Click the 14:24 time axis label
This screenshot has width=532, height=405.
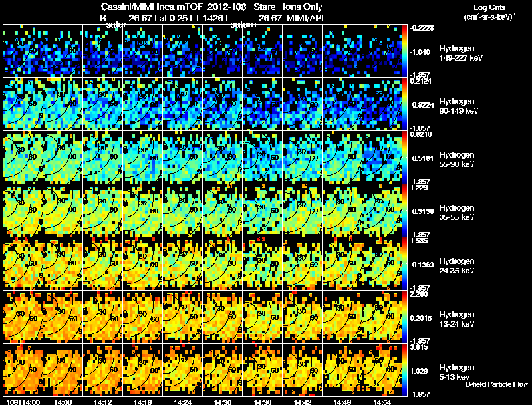click(182, 402)
